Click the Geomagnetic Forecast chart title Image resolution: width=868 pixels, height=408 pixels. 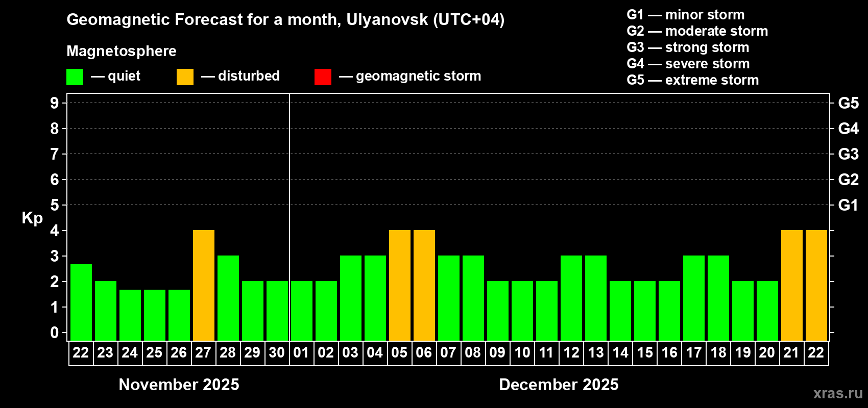285,20
